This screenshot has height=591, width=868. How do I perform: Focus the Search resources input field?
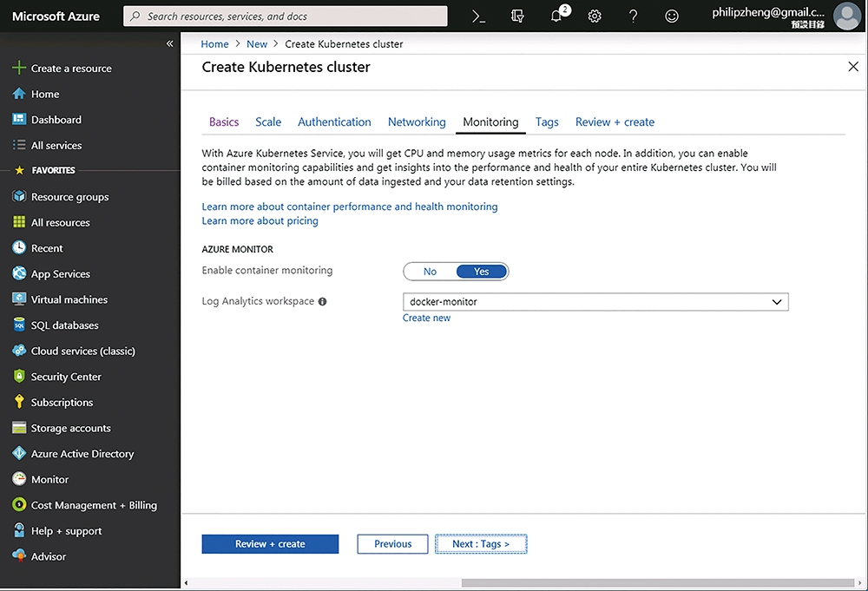(x=286, y=16)
